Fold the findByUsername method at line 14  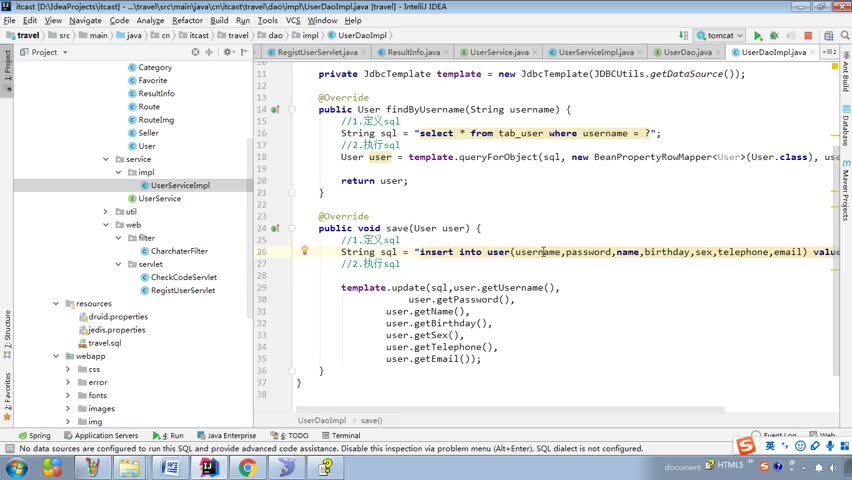292,109
